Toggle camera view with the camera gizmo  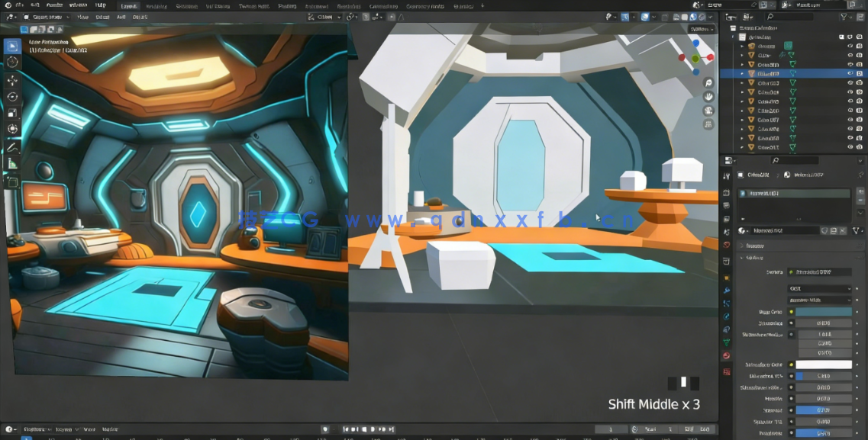[x=708, y=111]
